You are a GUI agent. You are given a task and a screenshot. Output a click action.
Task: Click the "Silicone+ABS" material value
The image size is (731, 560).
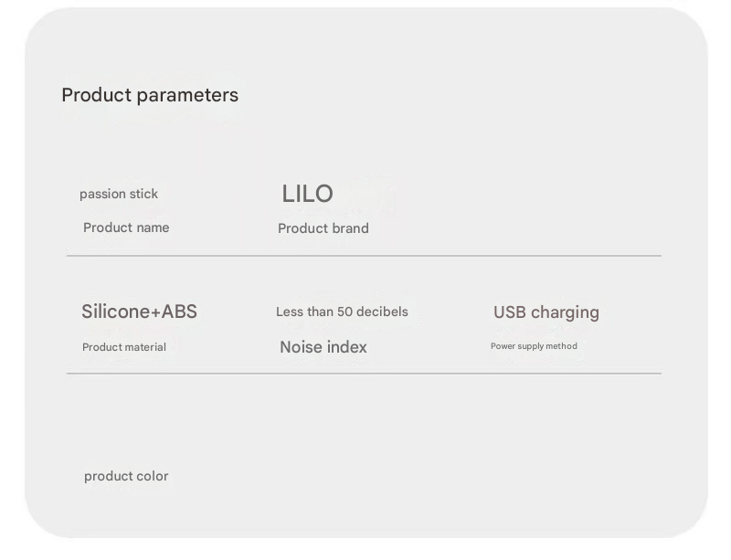pos(139,312)
